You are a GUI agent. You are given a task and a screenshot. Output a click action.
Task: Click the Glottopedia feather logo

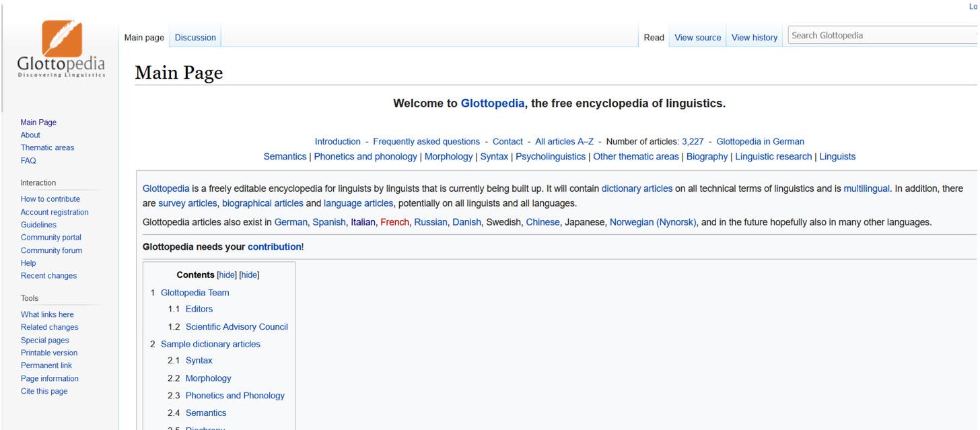(62, 50)
